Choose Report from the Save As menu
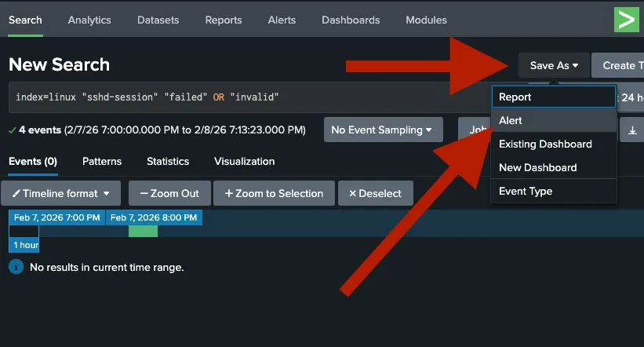Image resolution: width=644 pixels, height=347 pixels. tap(553, 97)
